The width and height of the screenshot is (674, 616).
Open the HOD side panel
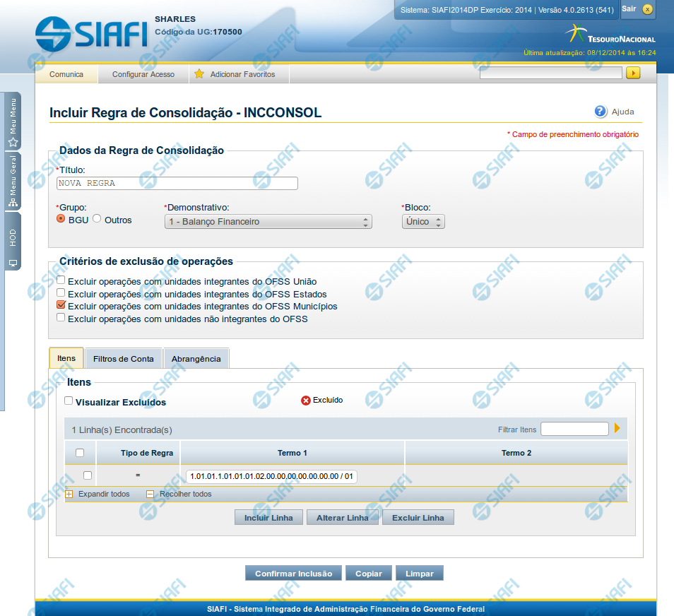[x=13, y=241]
